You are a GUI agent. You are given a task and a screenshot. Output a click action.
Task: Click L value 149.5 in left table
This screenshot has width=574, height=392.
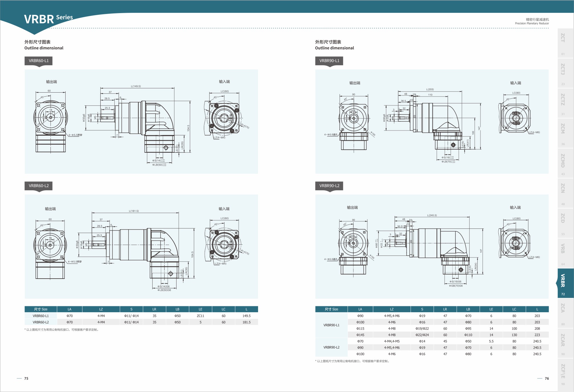click(x=246, y=316)
